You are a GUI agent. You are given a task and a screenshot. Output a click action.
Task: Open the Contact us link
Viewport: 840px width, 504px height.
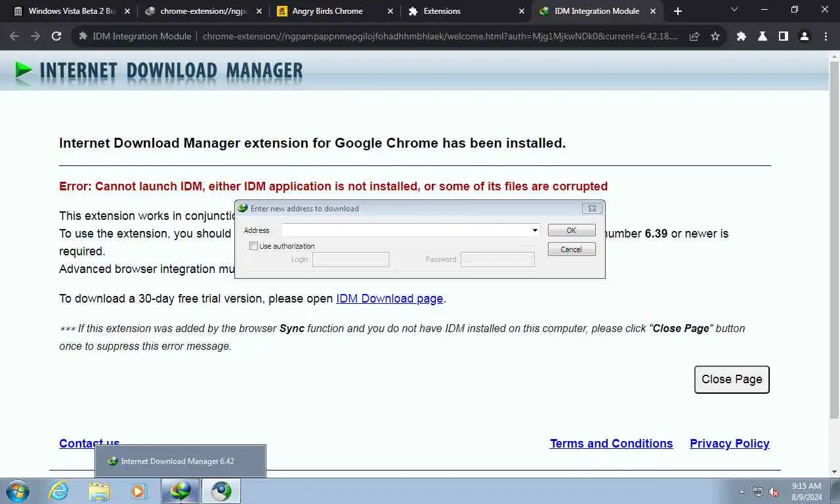89,444
